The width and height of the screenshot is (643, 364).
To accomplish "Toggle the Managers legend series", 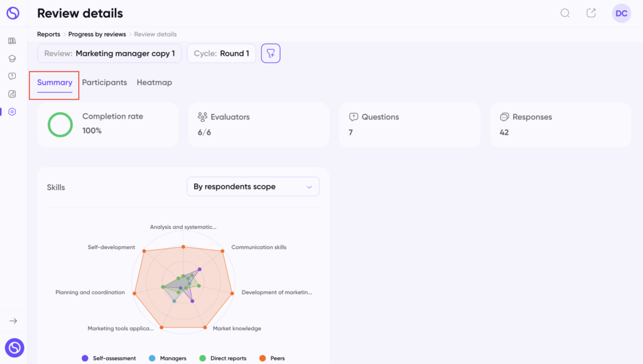I will 167,358.
